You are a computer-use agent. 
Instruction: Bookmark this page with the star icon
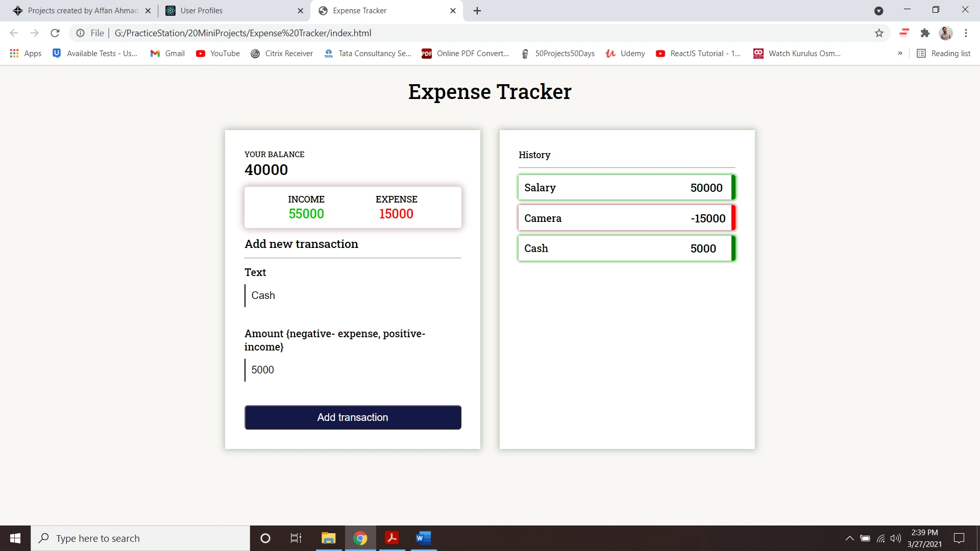879,33
